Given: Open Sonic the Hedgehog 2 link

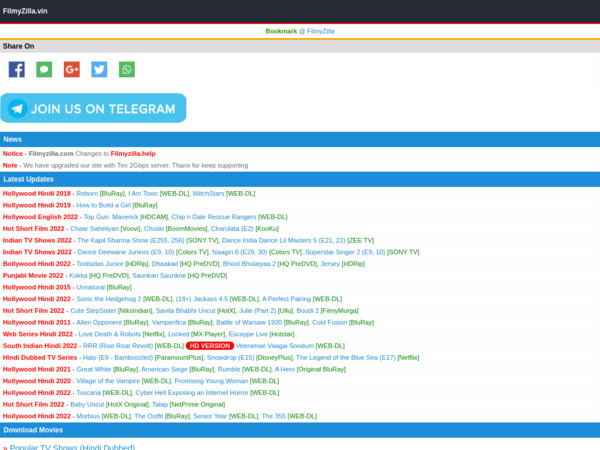Looking at the screenshot, I should click(109, 299).
